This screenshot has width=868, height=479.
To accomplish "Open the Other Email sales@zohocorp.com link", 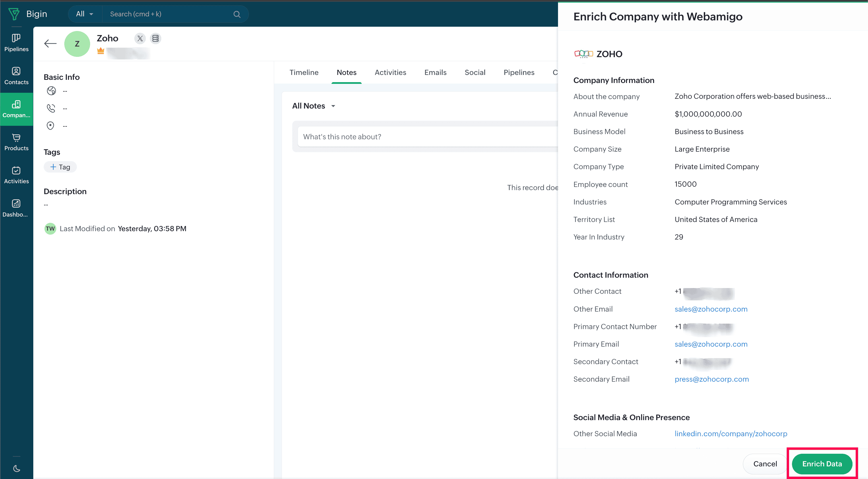I will (x=711, y=309).
